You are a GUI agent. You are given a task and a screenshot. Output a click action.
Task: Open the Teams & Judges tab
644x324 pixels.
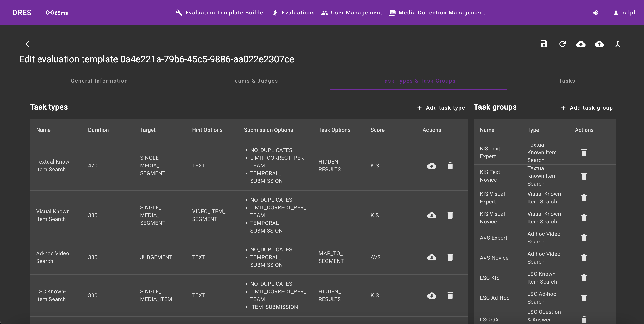pos(254,81)
